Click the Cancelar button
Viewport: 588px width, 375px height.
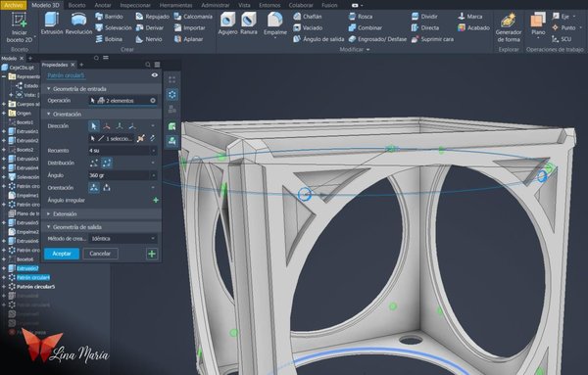(100, 254)
